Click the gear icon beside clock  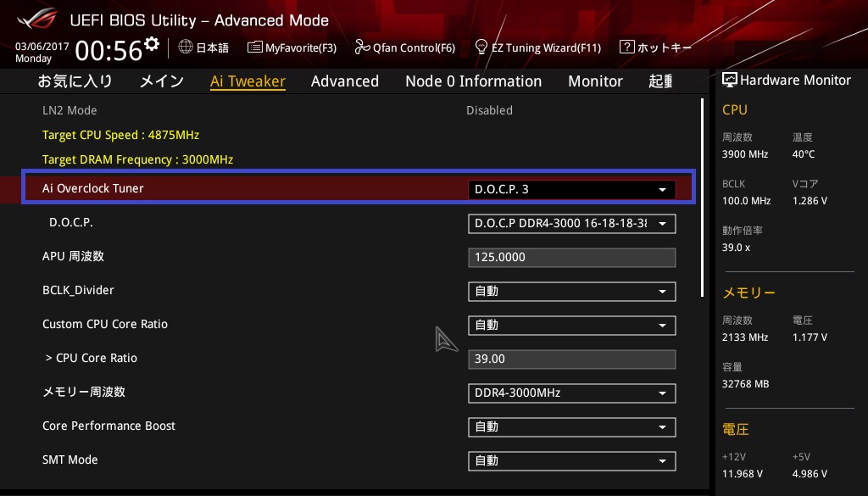coord(152,43)
